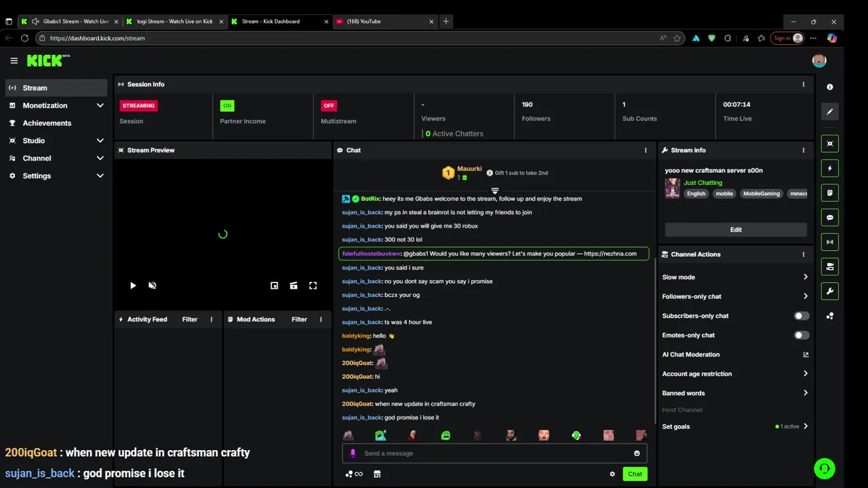Pop out the stream preview player

pyautogui.click(x=274, y=285)
